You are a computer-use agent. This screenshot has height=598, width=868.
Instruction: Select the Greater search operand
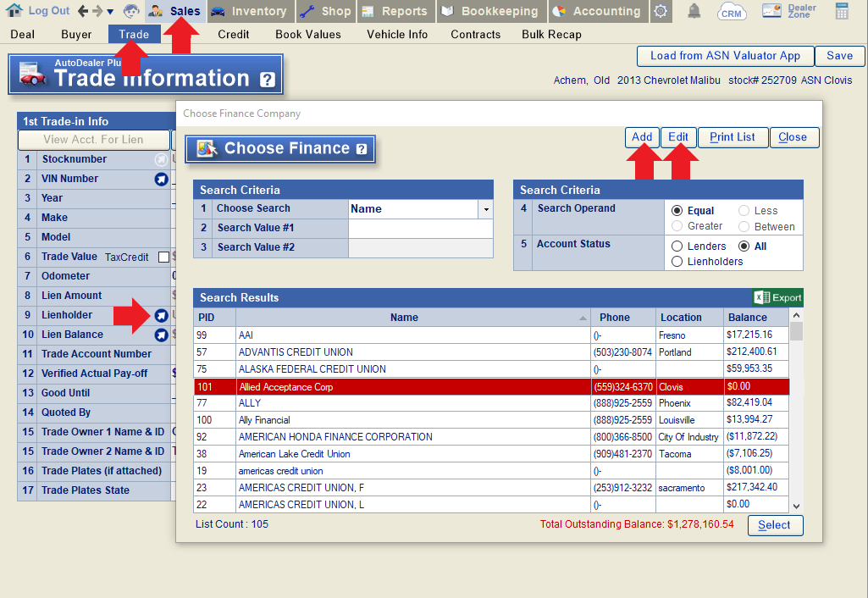tap(677, 226)
